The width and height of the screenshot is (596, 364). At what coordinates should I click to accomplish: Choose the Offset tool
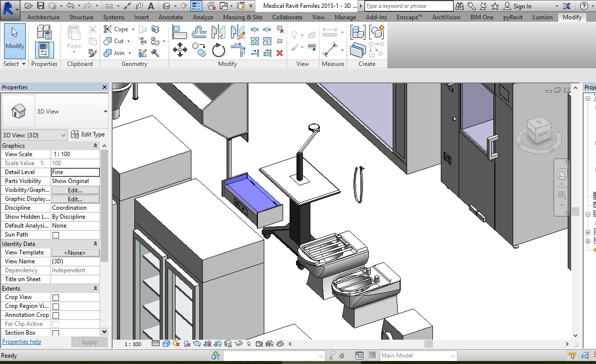click(199, 33)
